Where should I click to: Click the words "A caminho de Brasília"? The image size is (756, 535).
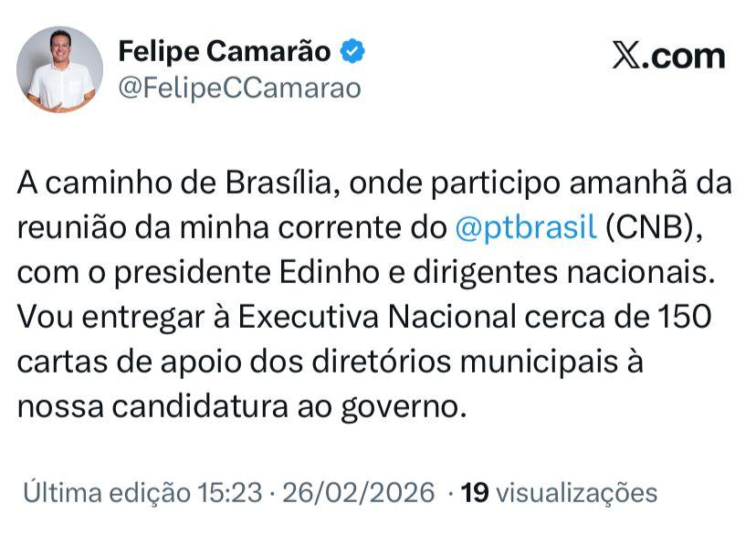click(169, 183)
